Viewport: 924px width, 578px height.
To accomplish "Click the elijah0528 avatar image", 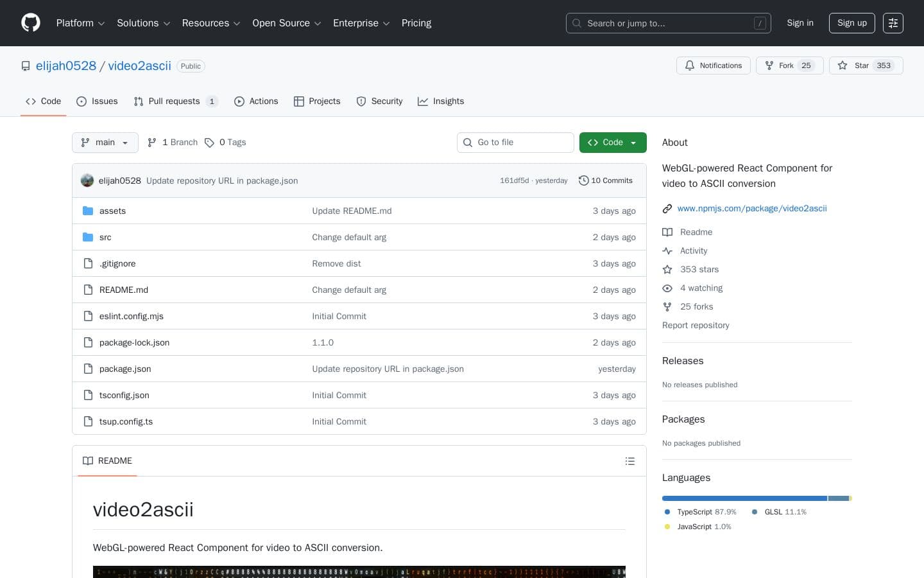I will pyautogui.click(x=87, y=180).
